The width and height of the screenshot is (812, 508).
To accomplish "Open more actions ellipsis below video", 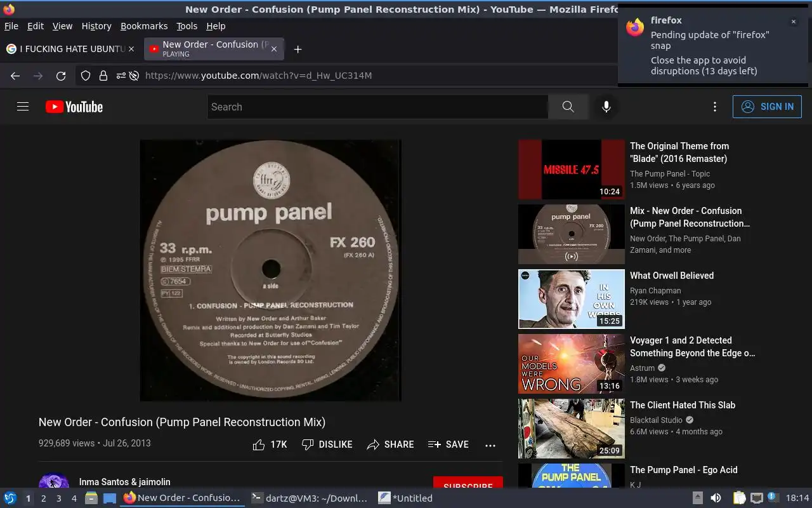I will click(x=490, y=445).
